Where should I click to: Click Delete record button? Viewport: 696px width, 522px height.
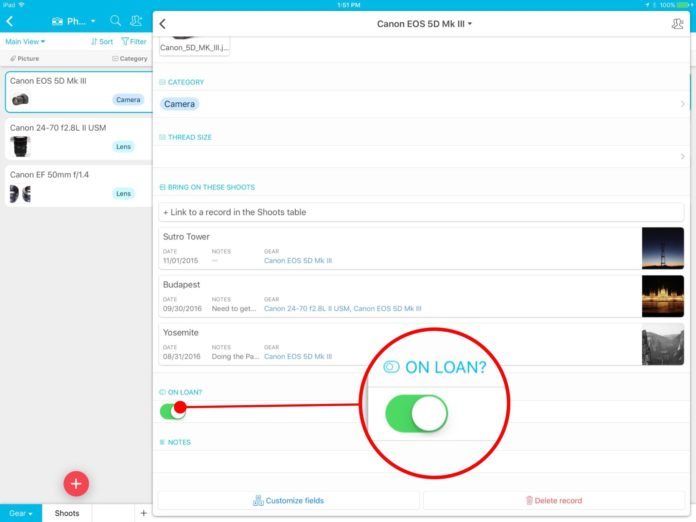(x=554, y=500)
